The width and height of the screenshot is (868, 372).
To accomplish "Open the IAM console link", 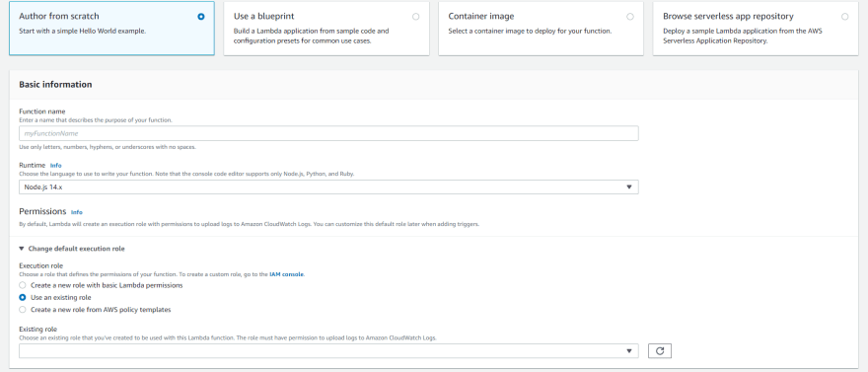I will [286, 274].
